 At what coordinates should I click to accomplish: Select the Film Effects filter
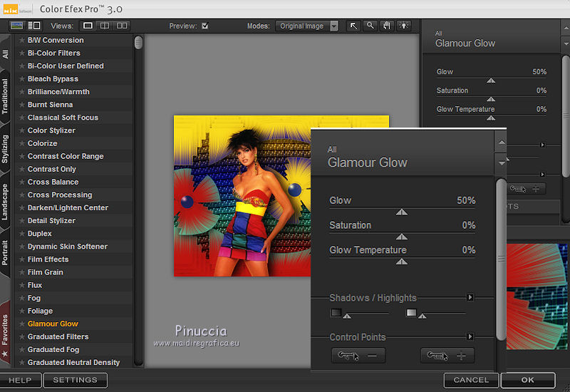click(x=48, y=259)
